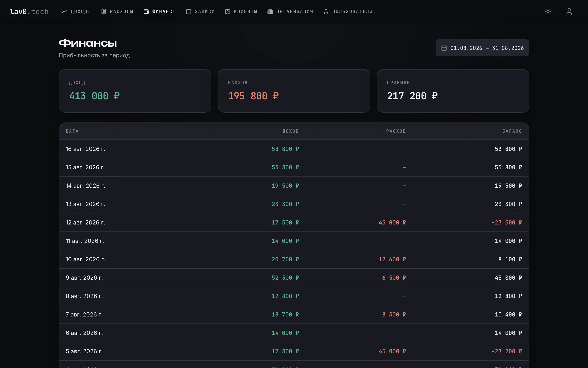Image resolution: width=588 pixels, height=368 pixels.
Task: Click the Финансы wallet icon
Action: coord(146,11)
